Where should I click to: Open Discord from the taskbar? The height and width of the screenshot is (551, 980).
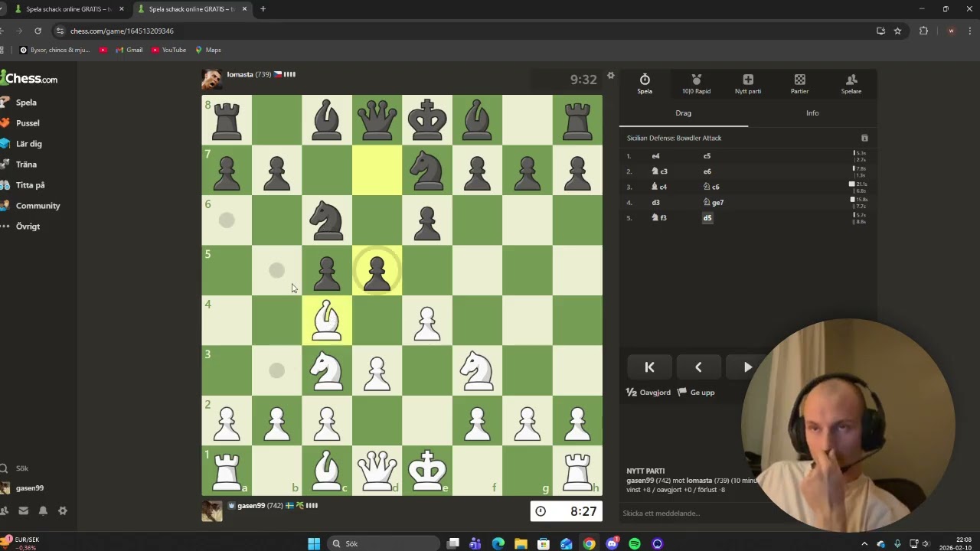pyautogui.click(x=612, y=543)
